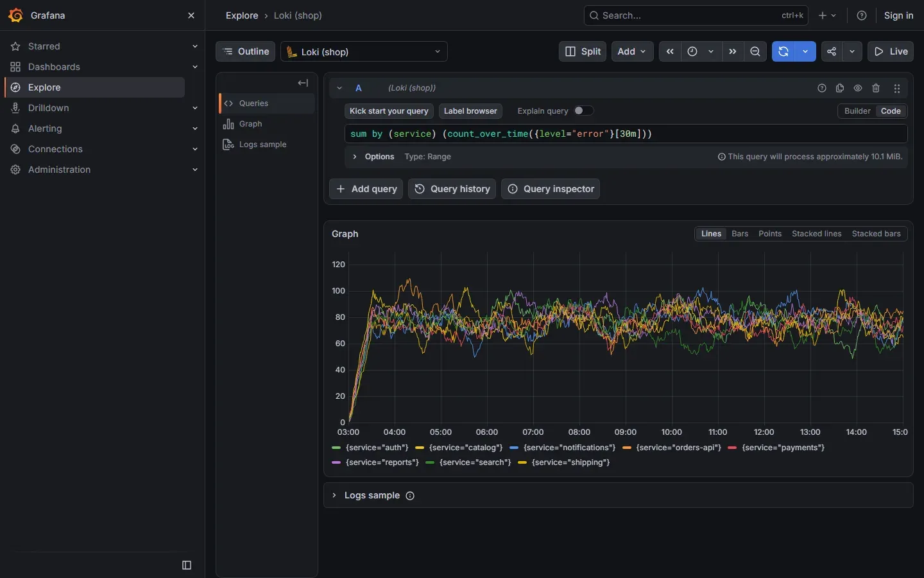
Task: Click into the LogQL query editor field
Action: coord(626,134)
